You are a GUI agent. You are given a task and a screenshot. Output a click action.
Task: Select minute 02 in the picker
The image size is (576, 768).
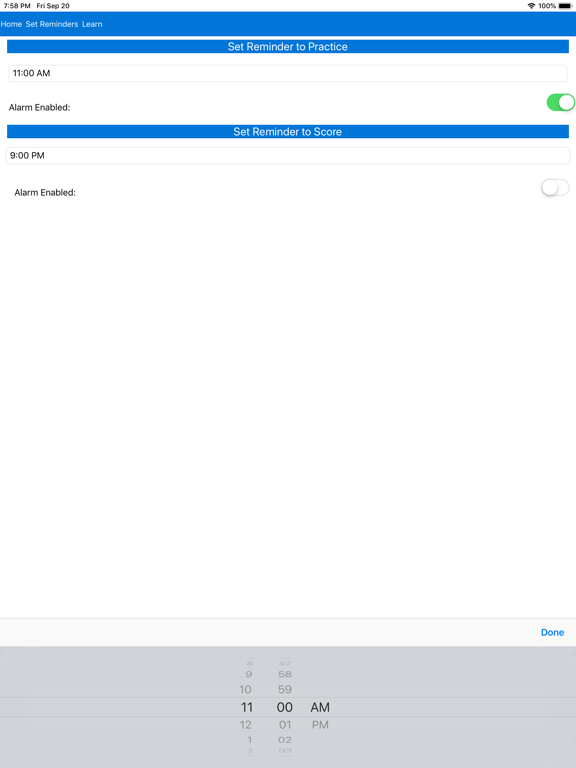click(x=285, y=740)
